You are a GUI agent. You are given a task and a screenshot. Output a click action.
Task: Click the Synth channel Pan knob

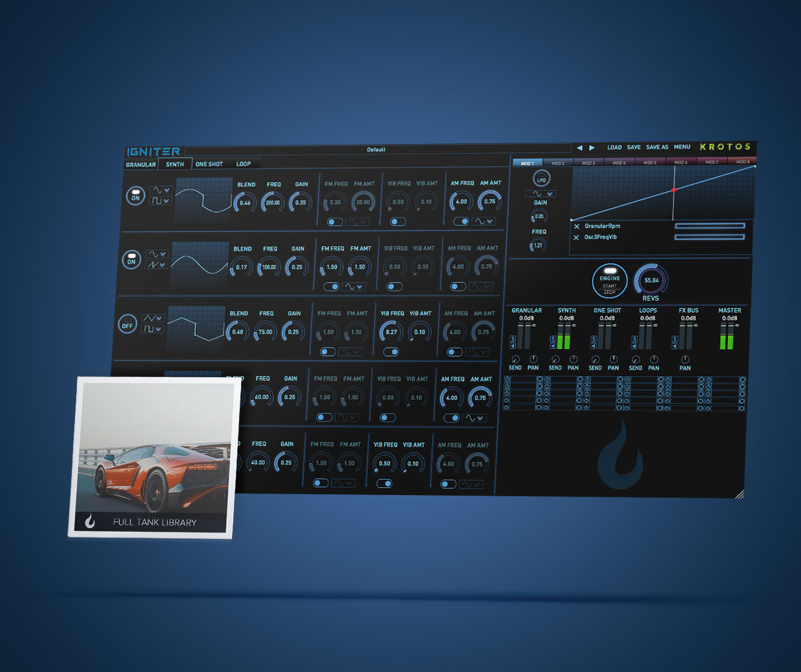pyautogui.click(x=574, y=359)
